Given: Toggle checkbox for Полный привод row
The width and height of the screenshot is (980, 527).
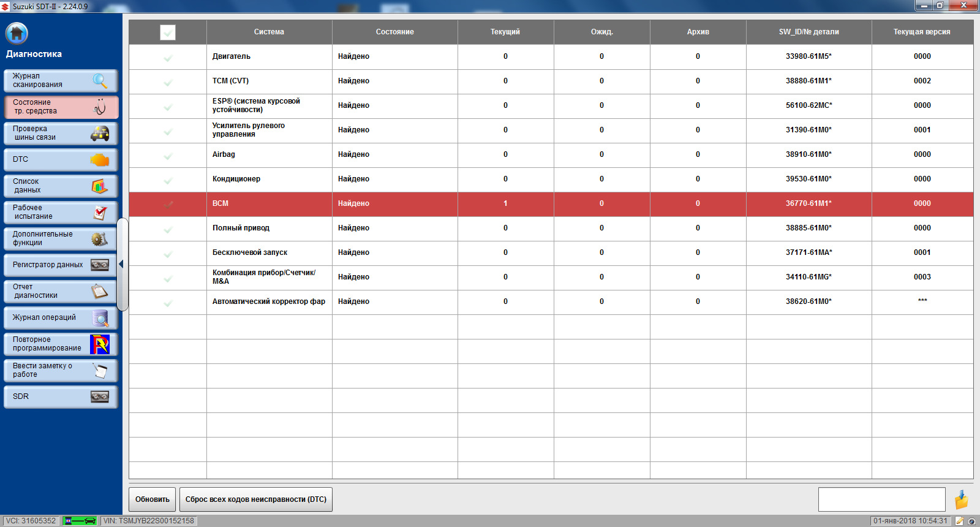Looking at the screenshot, I should (x=168, y=229).
